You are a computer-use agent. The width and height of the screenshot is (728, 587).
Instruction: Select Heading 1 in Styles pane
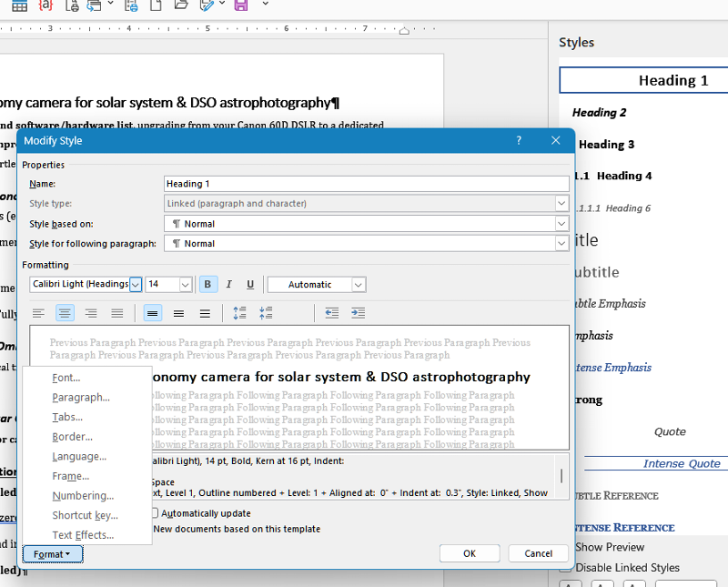click(x=644, y=80)
